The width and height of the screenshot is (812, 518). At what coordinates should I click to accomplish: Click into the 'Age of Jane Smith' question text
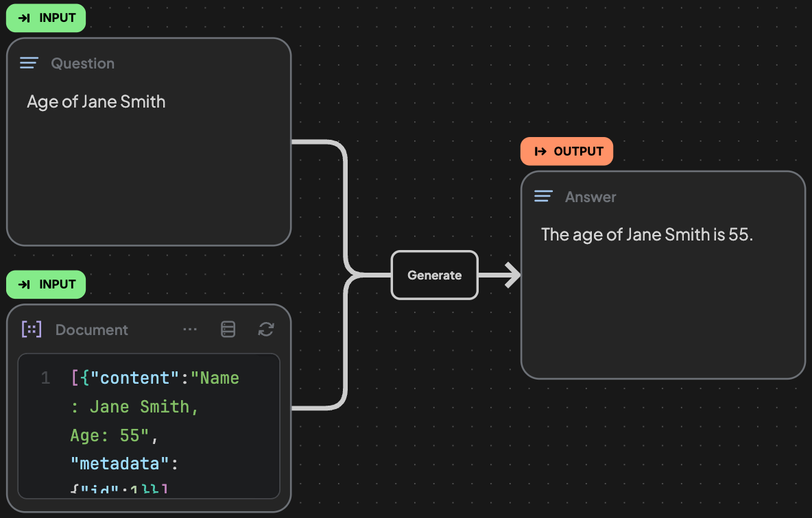(x=96, y=101)
